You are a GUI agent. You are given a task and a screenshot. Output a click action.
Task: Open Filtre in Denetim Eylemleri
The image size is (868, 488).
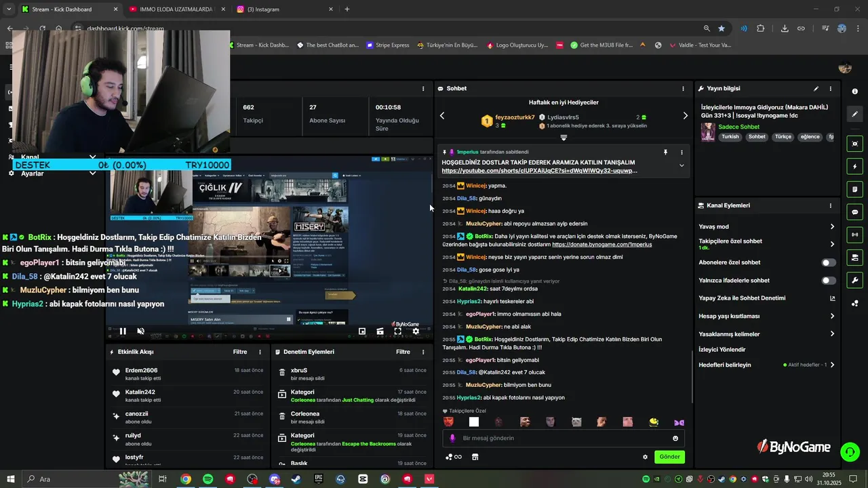click(x=403, y=352)
